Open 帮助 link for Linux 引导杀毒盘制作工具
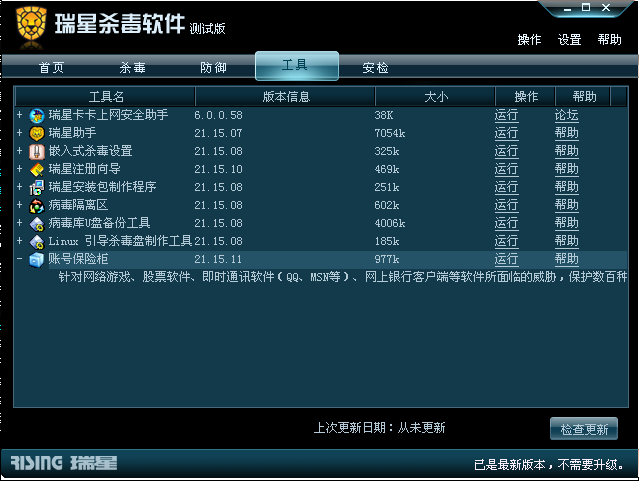Screen dimensions: 639x481 tap(566, 241)
